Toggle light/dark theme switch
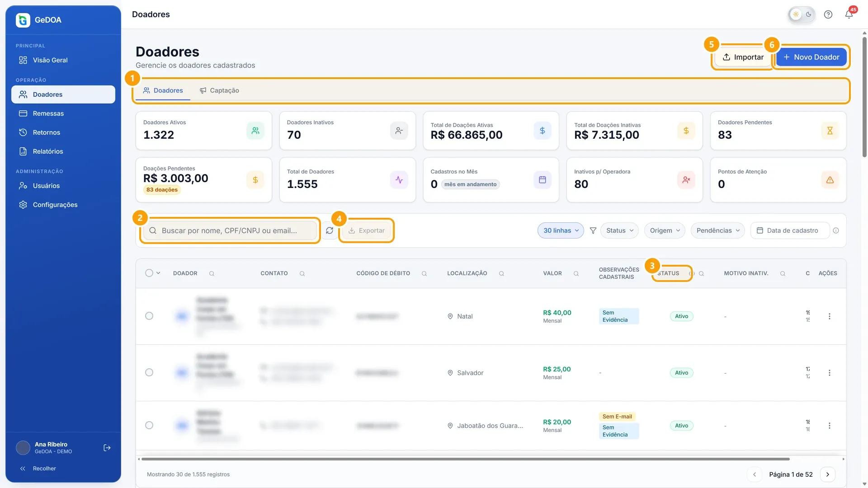Screen dimensions: 868x488 (x=802, y=14)
